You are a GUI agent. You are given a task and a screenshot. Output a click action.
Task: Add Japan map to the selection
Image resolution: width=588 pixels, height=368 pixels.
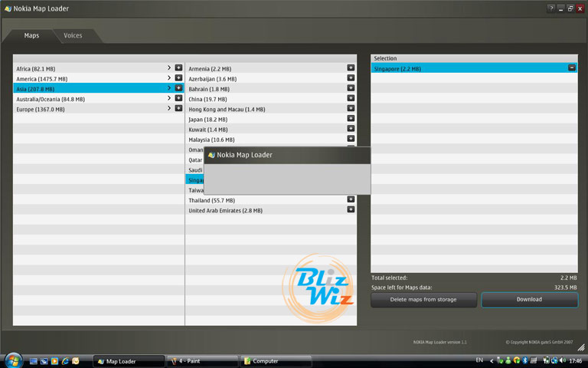tap(351, 118)
